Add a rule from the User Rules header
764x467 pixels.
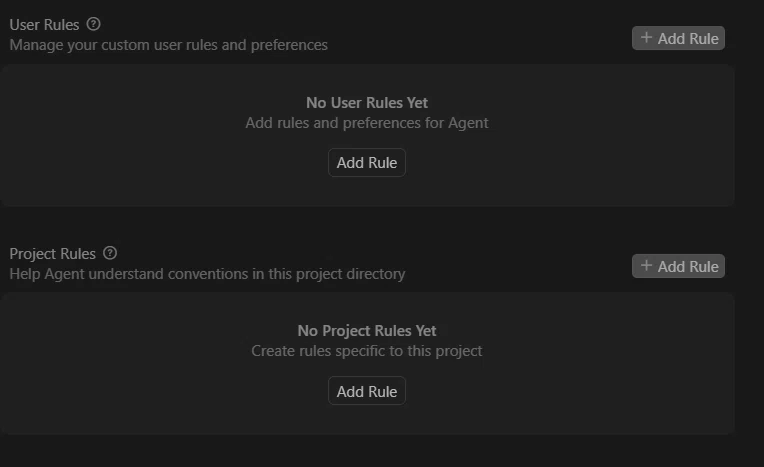[678, 38]
